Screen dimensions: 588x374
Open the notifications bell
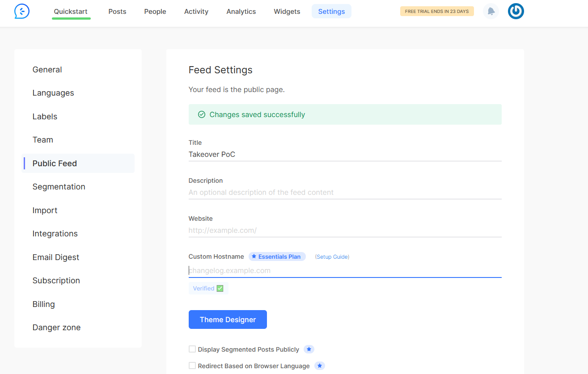(x=491, y=11)
